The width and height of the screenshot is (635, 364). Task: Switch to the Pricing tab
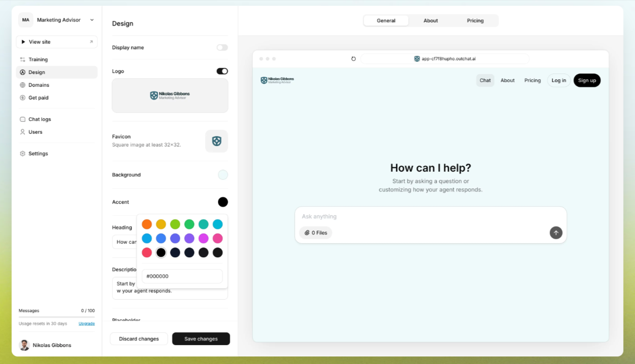(x=475, y=20)
